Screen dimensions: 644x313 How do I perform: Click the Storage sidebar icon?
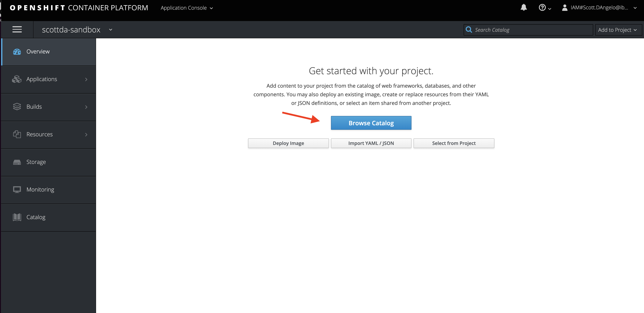click(16, 162)
